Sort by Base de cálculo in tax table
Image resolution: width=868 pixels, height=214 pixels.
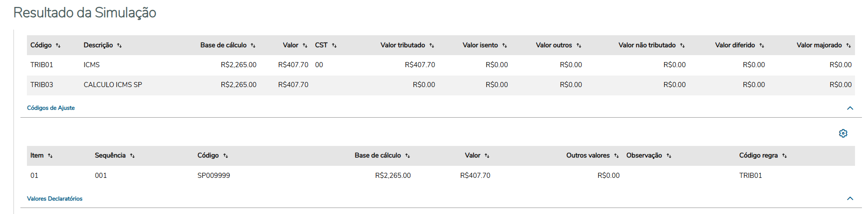pos(253,45)
